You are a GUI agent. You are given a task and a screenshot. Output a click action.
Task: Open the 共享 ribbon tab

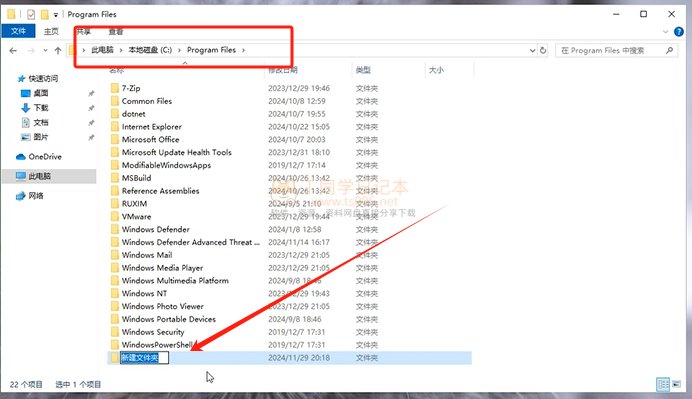(x=83, y=31)
